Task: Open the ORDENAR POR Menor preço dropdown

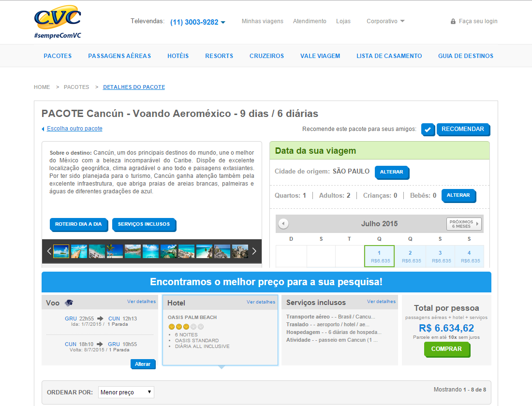Action: pyautogui.click(x=126, y=392)
